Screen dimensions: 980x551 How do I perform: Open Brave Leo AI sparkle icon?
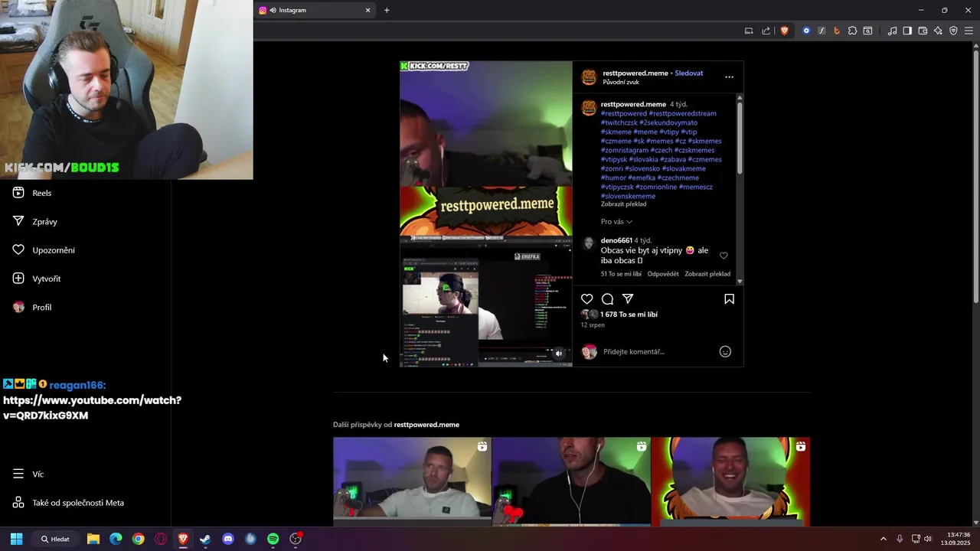(938, 31)
